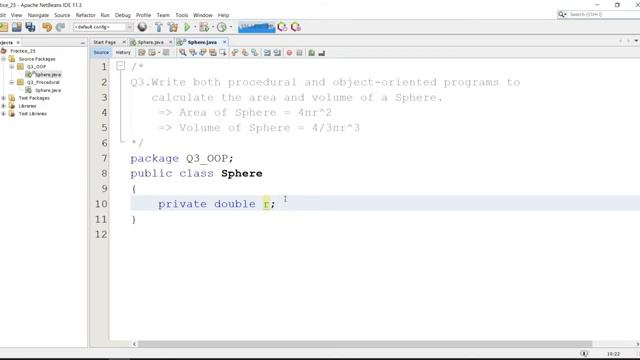The width and height of the screenshot is (640, 360).
Task: Open the Start Page tab
Action: [104, 42]
